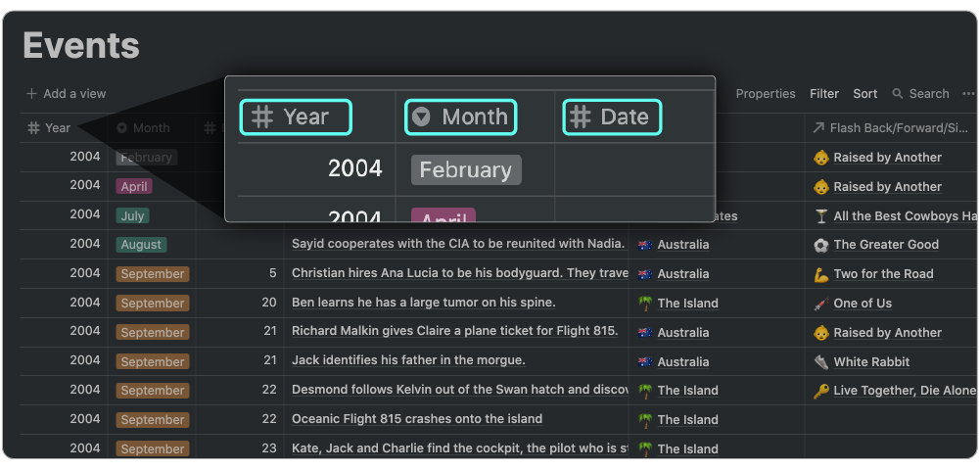The image size is (980, 470).
Task: Open The Greater Good episode link
Action: 886,245
